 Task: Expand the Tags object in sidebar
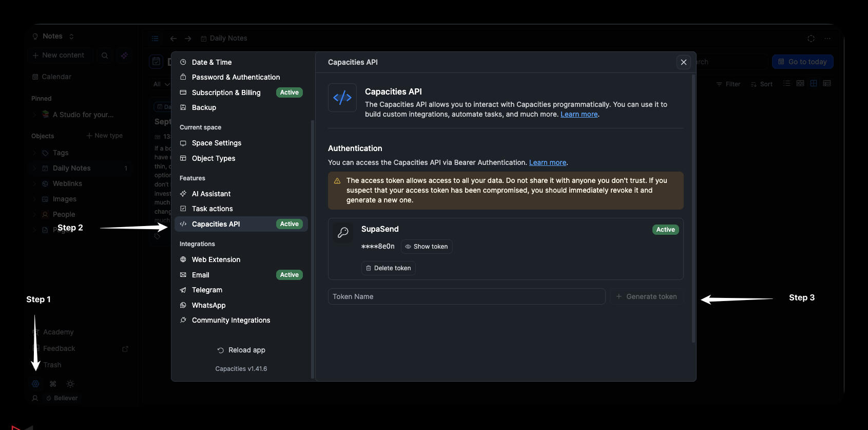34,153
